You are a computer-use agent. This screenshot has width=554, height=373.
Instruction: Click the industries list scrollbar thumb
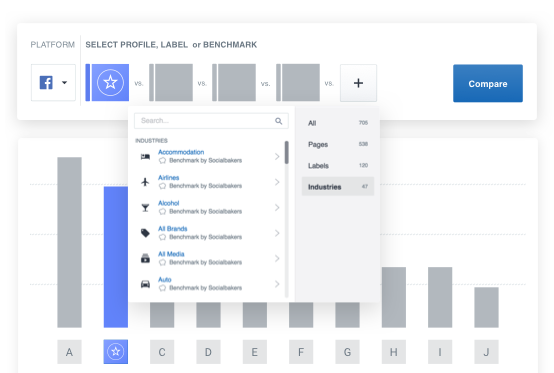pyautogui.click(x=287, y=152)
